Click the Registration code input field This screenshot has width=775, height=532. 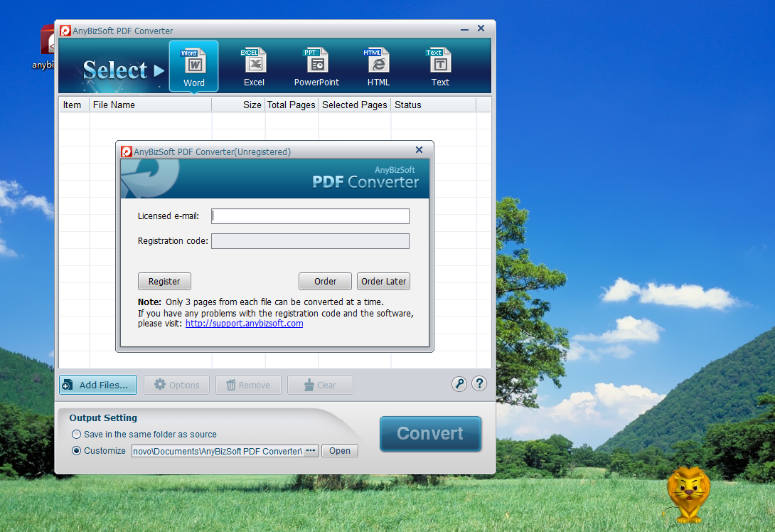pyautogui.click(x=310, y=241)
